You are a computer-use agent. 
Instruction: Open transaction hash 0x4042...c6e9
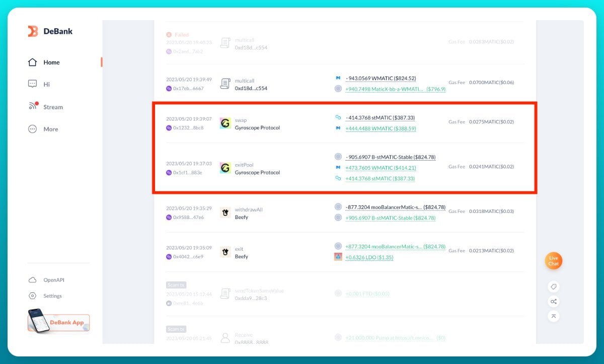coord(188,256)
